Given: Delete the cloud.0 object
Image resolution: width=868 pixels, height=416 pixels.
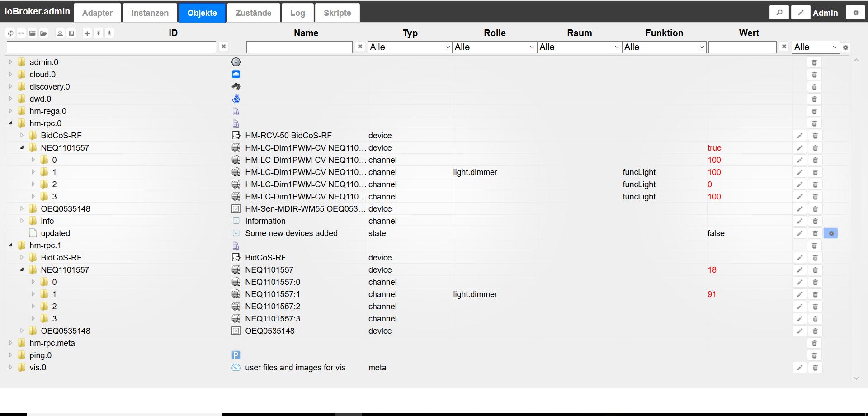Looking at the screenshot, I should pos(814,75).
